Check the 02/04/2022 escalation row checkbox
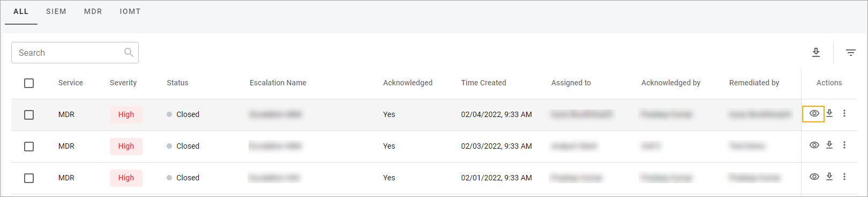The height and width of the screenshot is (197, 868). (x=29, y=115)
